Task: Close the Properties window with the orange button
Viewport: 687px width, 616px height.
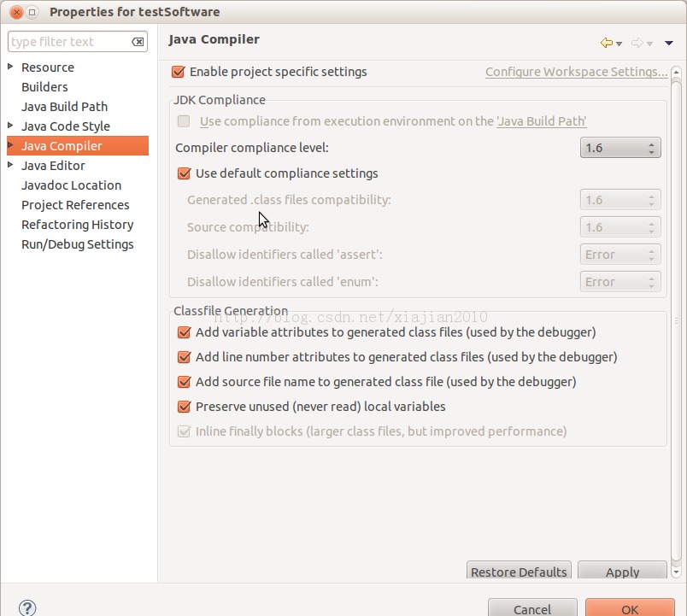Action: tap(16, 12)
